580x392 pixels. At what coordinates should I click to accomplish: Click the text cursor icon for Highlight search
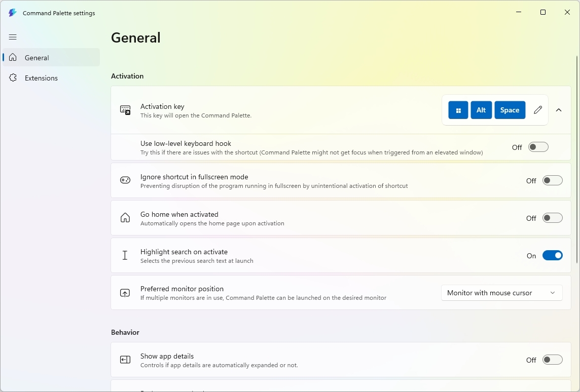click(x=125, y=255)
